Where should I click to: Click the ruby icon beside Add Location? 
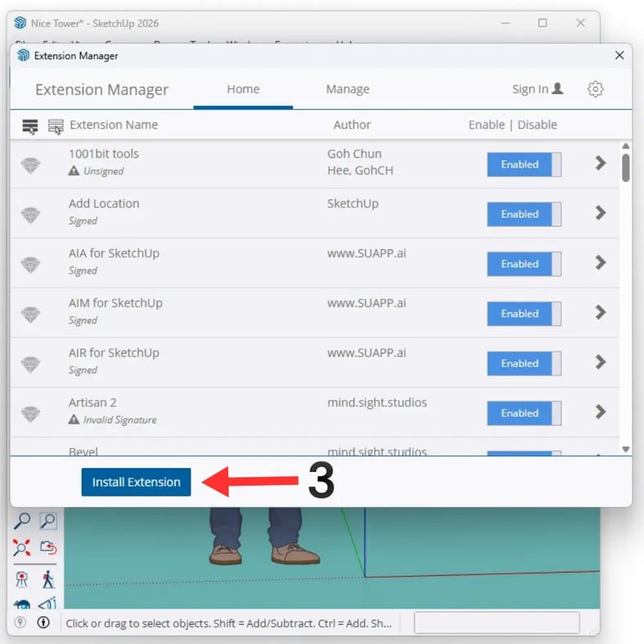pyautogui.click(x=31, y=216)
